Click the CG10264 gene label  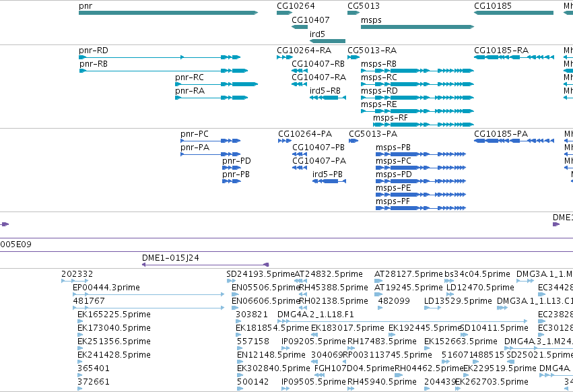point(296,6)
